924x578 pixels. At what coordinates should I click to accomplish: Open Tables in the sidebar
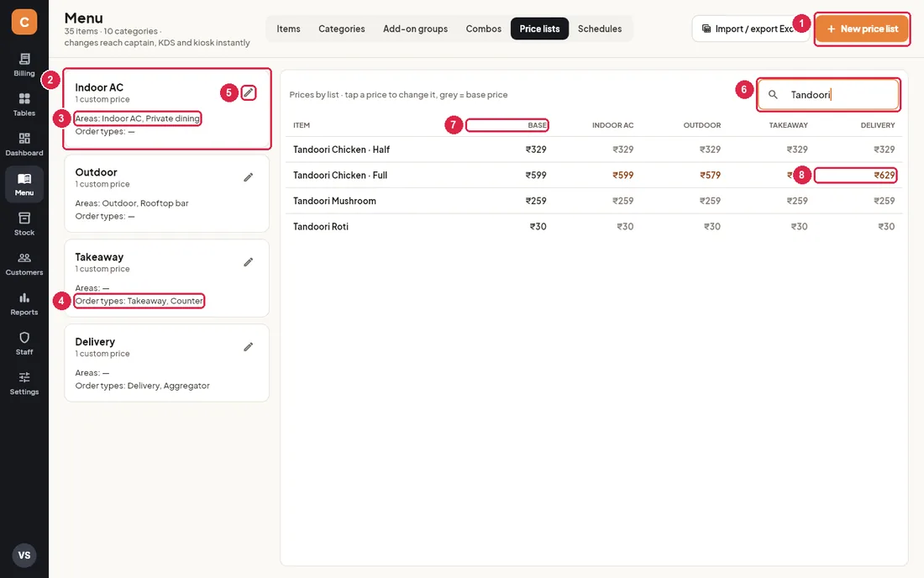(24, 105)
